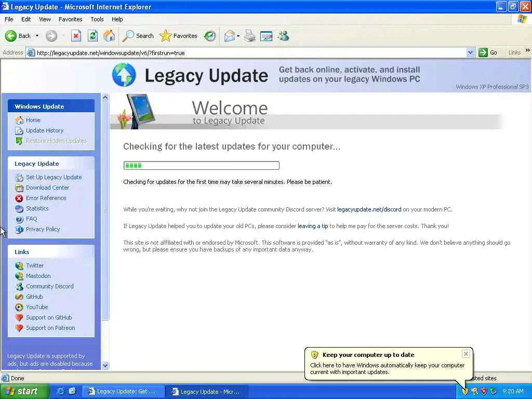Open the Favorites menu
The width and height of the screenshot is (532, 399).
(70, 19)
